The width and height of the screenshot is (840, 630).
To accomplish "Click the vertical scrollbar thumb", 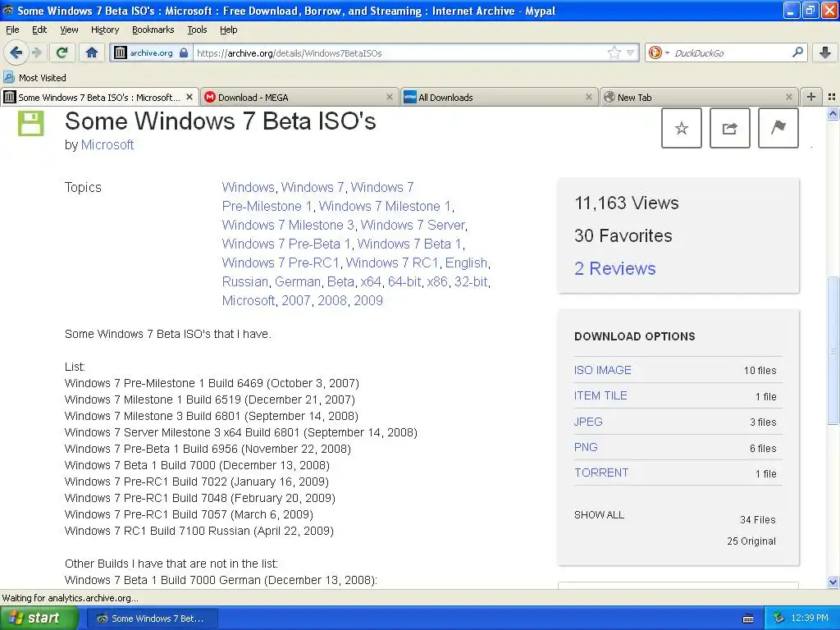I will [x=833, y=351].
